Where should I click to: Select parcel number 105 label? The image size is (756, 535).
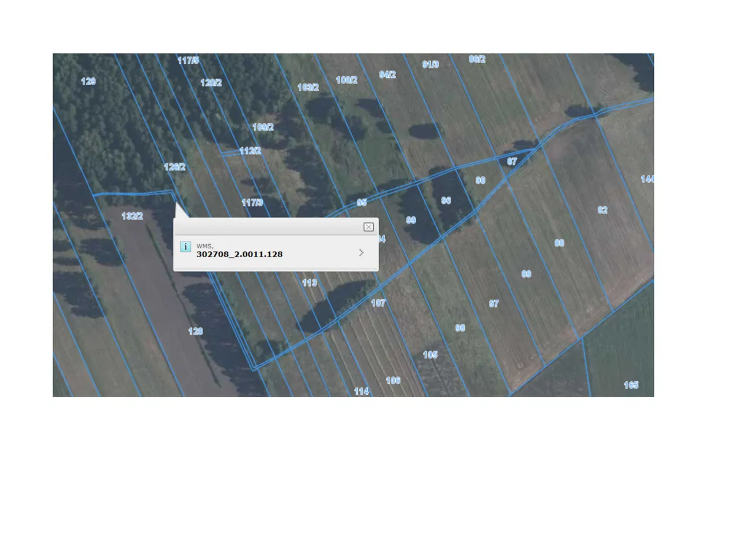click(431, 355)
